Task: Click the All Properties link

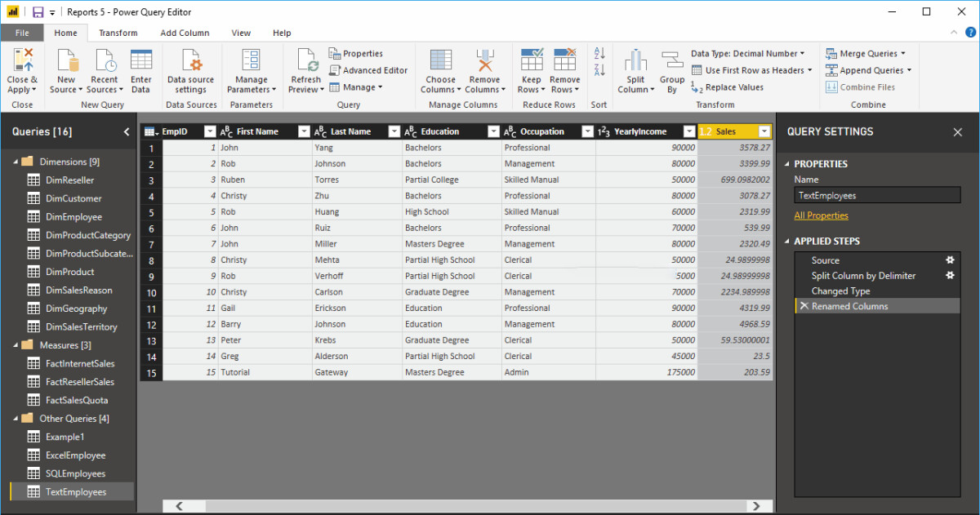Action: pyautogui.click(x=821, y=215)
